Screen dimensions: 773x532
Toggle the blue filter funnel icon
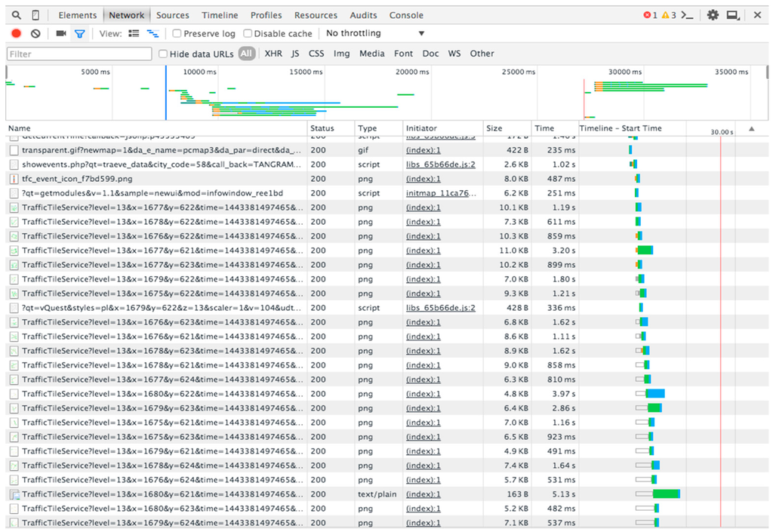pos(79,34)
